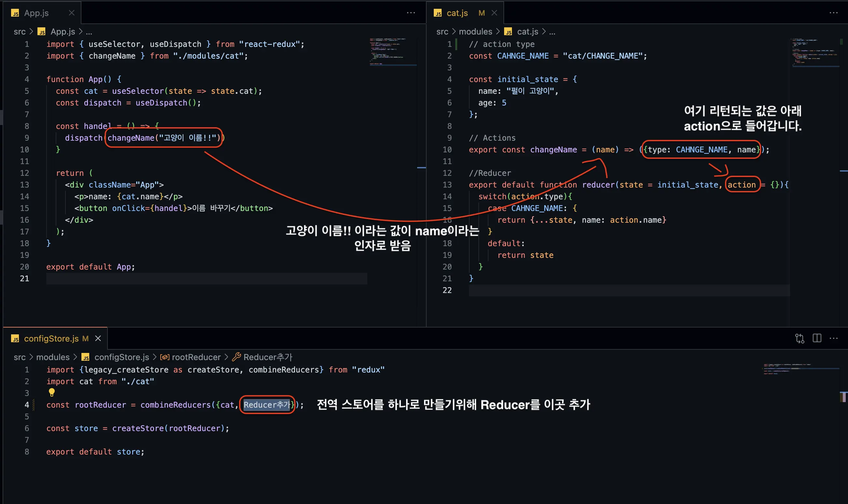Viewport: 848px width, 504px height.
Task: Select the cat.js editor tab
Action: pos(457,13)
